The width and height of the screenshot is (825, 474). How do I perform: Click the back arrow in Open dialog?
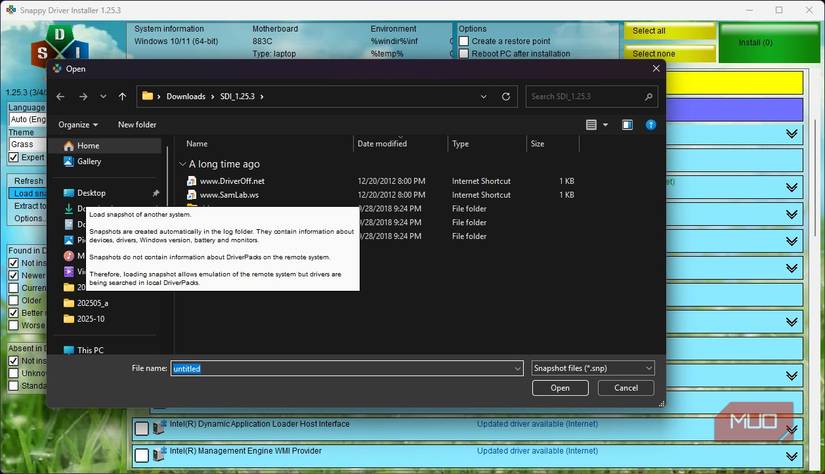(61, 97)
